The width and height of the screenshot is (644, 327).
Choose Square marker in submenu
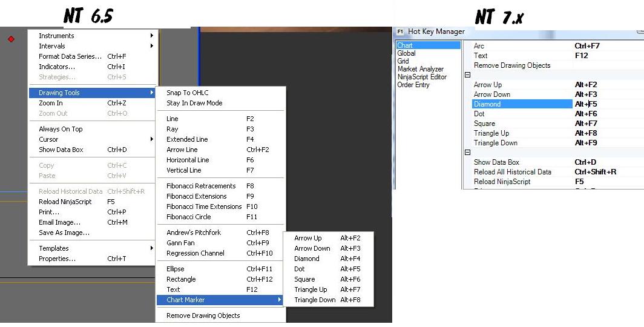pyautogui.click(x=329, y=279)
